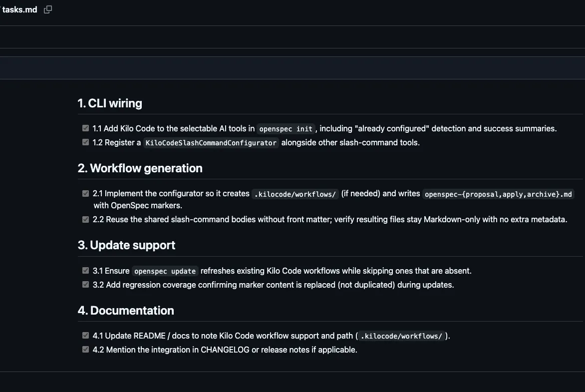Uncheck task 4.2 Mention the integration
Screen dimensions: 585x392
(86, 350)
